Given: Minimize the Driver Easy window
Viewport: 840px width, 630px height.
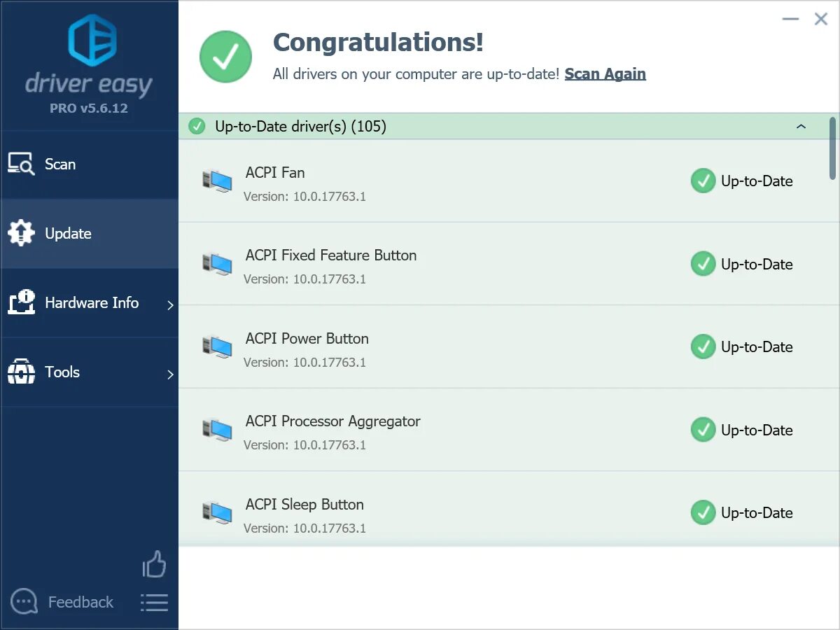Looking at the screenshot, I should click(790, 20).
